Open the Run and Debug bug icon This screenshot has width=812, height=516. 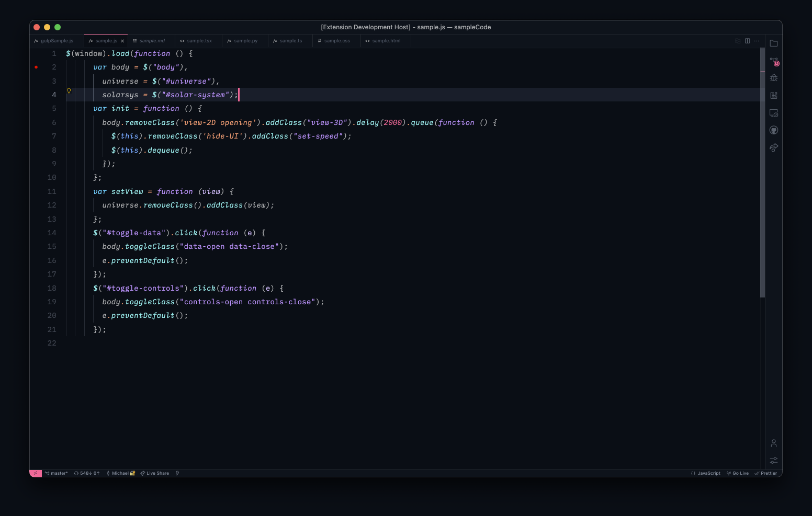[x=774, y=78]
